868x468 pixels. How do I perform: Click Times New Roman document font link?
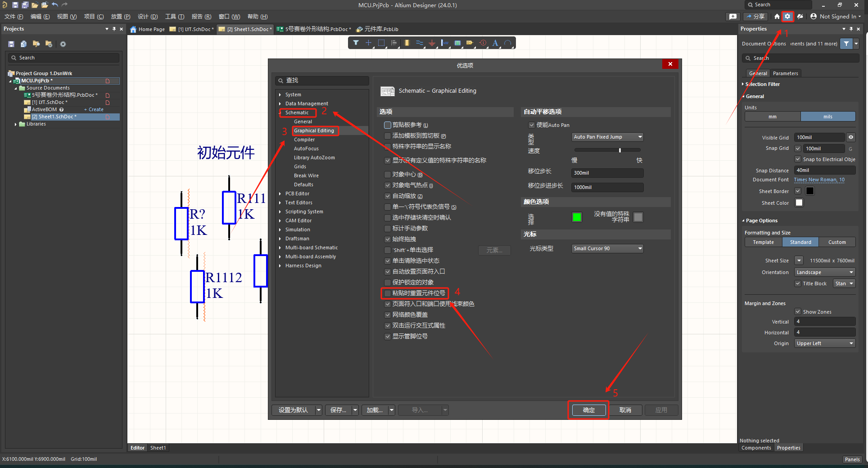pos(819,180)
